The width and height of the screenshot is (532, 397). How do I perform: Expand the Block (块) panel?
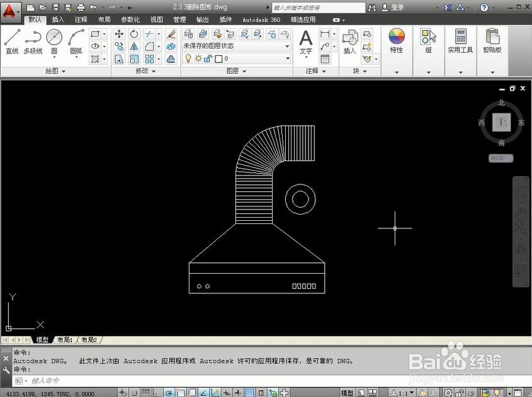360,71
